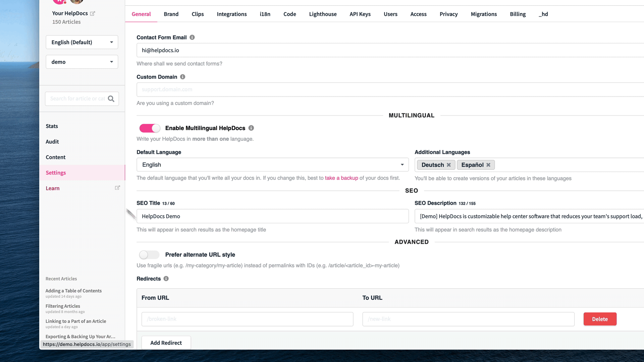Open the _hd tab
Viewport: 644px width, 362px height.
tap(543, 14)
